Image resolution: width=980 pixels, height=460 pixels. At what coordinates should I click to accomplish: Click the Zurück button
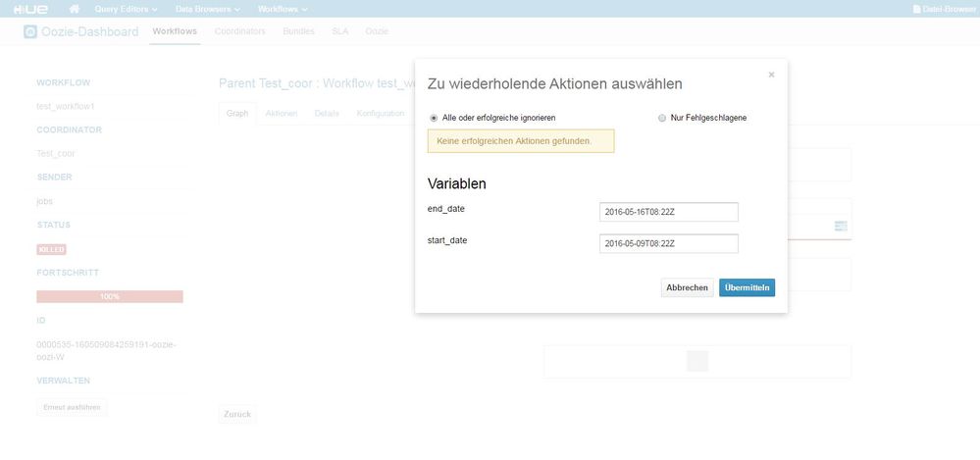tap(237, 414)
